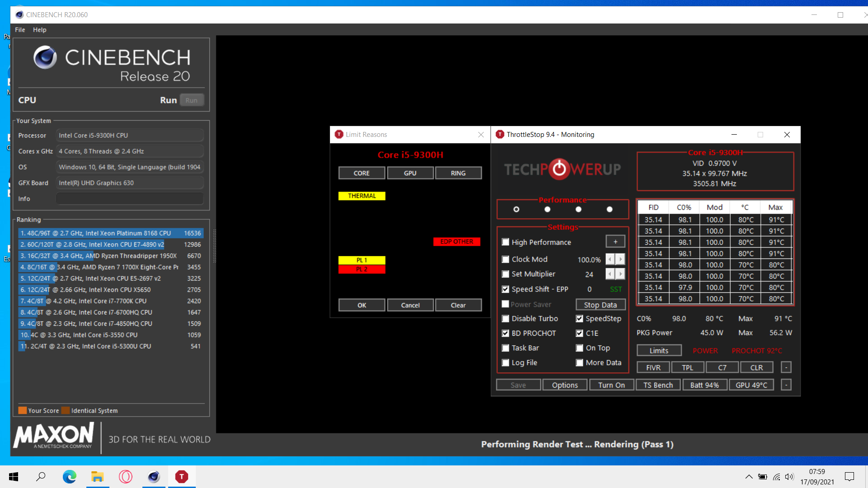The height and width of the screenshot is (488, 868).
Task: Uncheck C1E checkbox
Action: (x=579, y=333)
